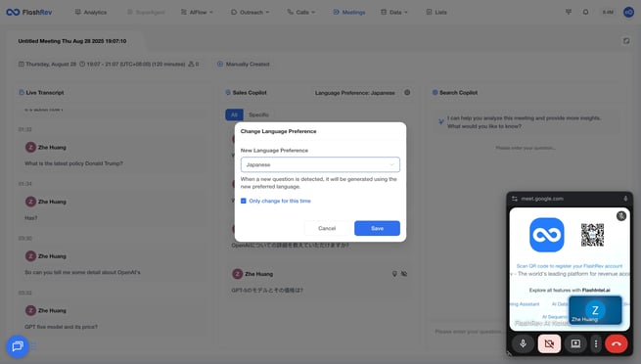Click the participants count icon
This screenshot has width=641, height=364.
[x=191, y=65]
